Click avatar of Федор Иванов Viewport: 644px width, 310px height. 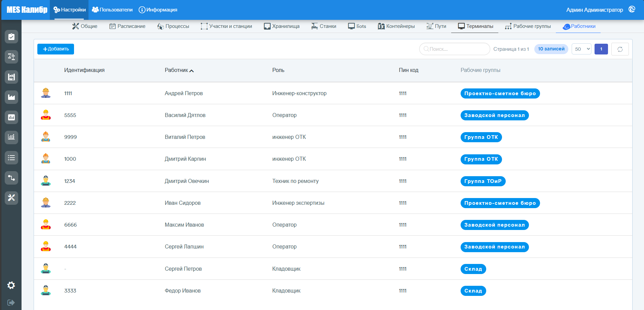(46, 290)
